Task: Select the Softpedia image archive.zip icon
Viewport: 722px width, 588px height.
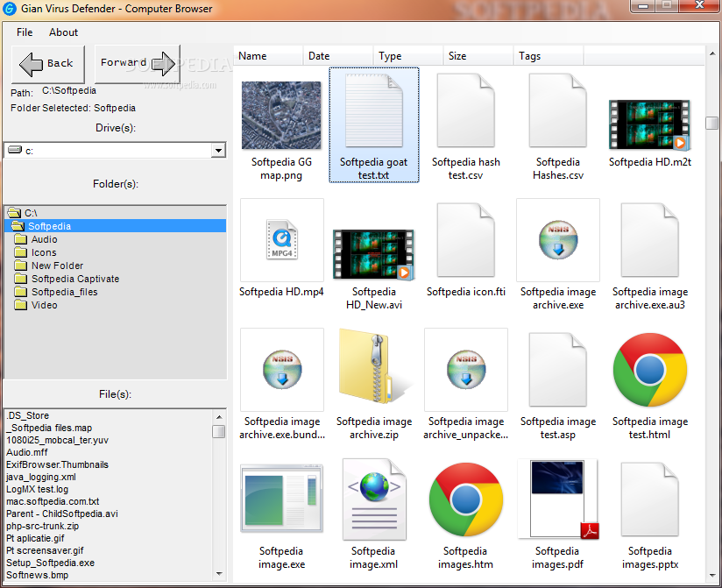Action: 374,370
